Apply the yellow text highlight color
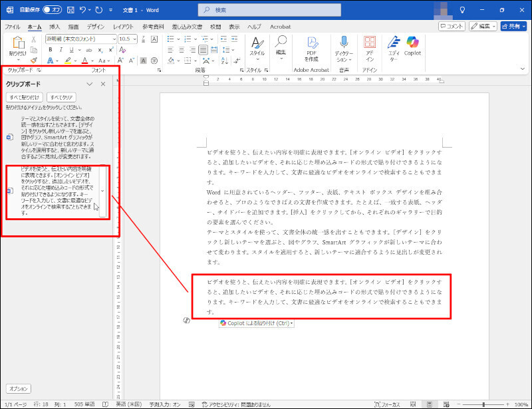Screen dimensions: 532x409 tap(68, 61)
